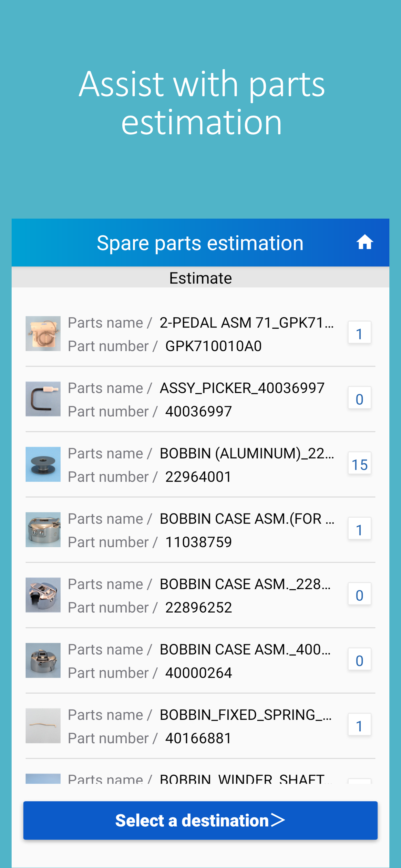401x868 pixels.
Task: Select part number GPK710010A0
Action: point(213,346)
